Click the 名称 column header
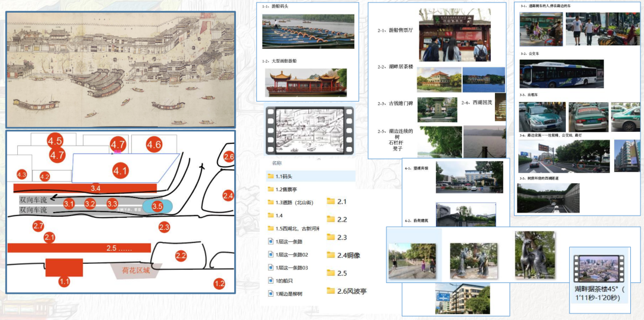The image size is (644, 320). point(277,162)
